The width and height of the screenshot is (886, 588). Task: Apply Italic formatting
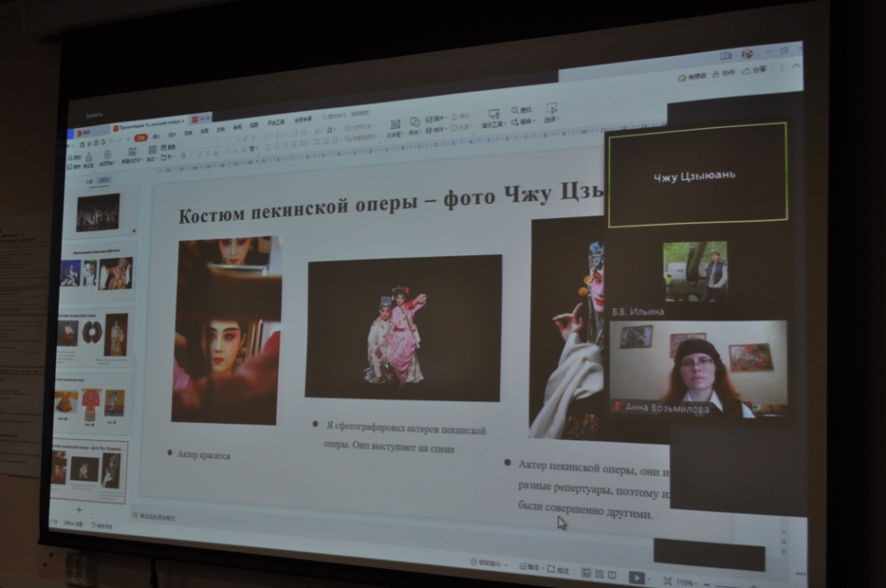point(191,154)
